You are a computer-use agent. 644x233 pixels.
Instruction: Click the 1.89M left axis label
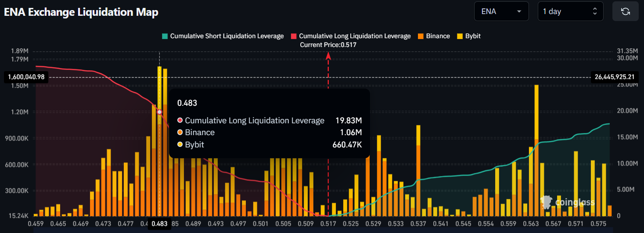(x=20, y=51)
